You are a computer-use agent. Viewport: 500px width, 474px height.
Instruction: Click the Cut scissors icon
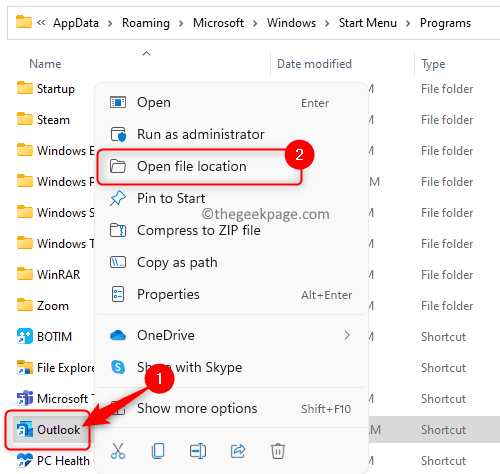(118, 451)
